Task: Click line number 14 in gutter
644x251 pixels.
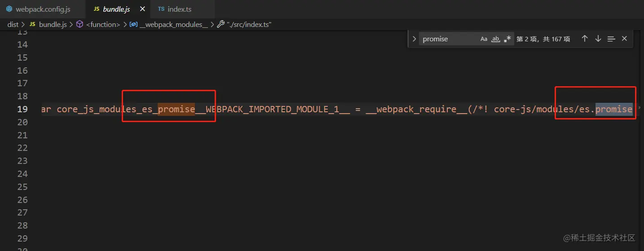Action: [22, 44]
